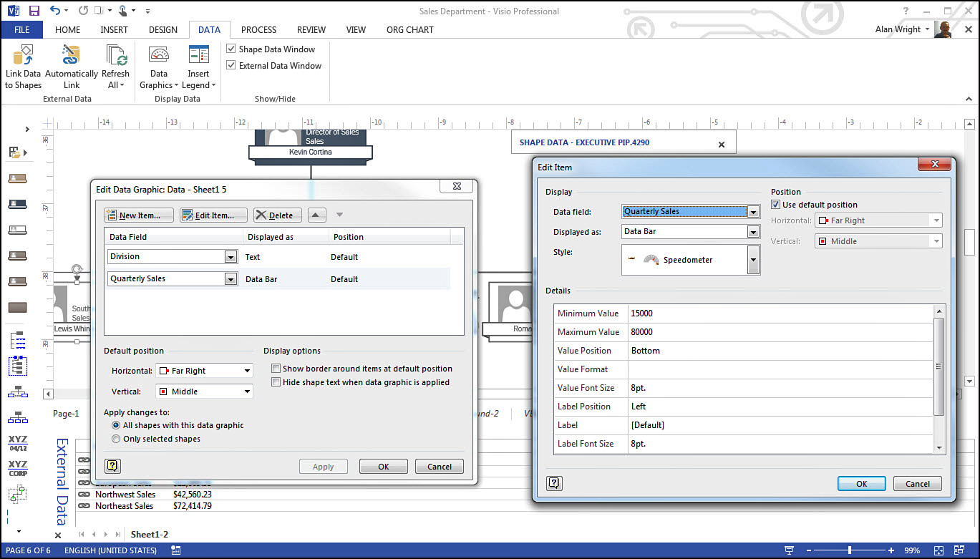The height and width of the screenshot is (559, 980).
Task: Expand the Refresh All dropdown arrow
Action: click(122, 86)
